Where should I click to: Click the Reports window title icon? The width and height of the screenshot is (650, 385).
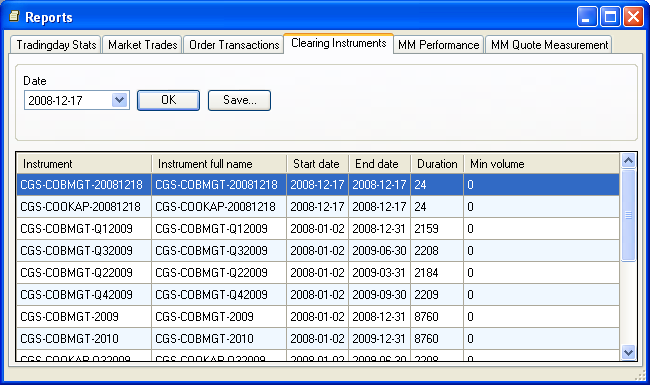(x=15, y=17)
